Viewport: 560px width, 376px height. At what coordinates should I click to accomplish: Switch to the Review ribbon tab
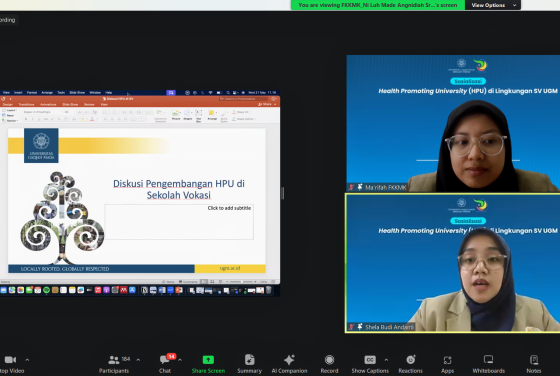89,105
